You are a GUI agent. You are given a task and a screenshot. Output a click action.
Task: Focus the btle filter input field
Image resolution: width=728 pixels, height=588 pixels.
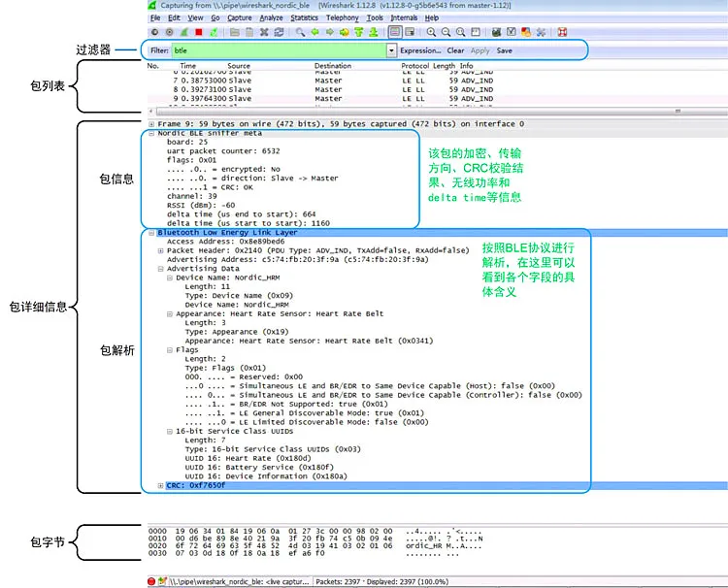pyautogui.click(x=279, y=50)
